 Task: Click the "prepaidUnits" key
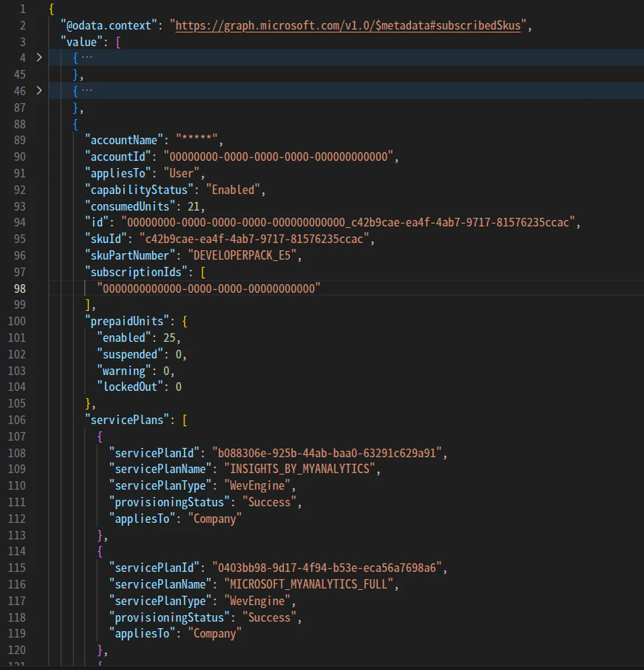tap(127, 322)
